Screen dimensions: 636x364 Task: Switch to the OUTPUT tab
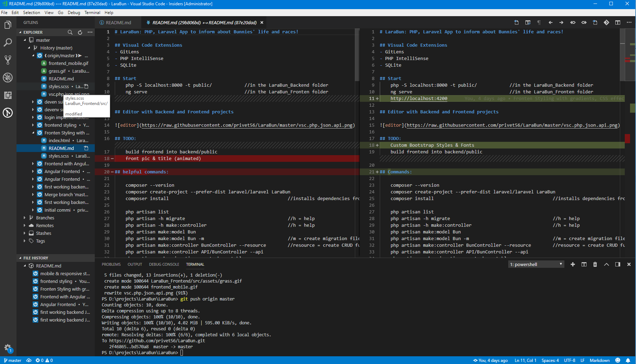click(x=135, y=264)
